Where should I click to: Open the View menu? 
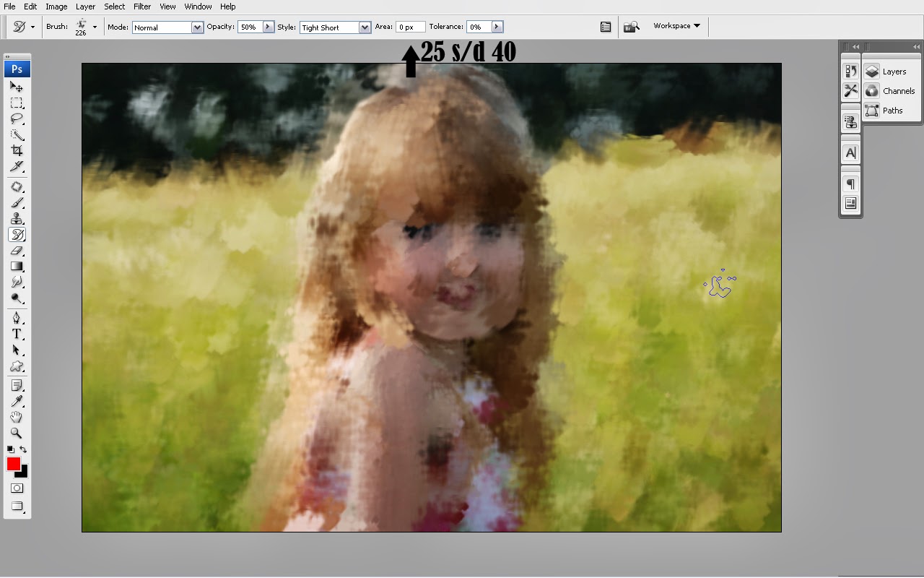coord(167,7)
